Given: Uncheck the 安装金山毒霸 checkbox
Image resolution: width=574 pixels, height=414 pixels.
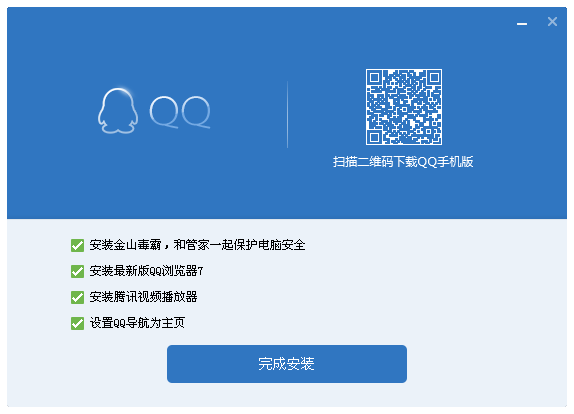Looking at the screenshot, I should tap(77, 245).
